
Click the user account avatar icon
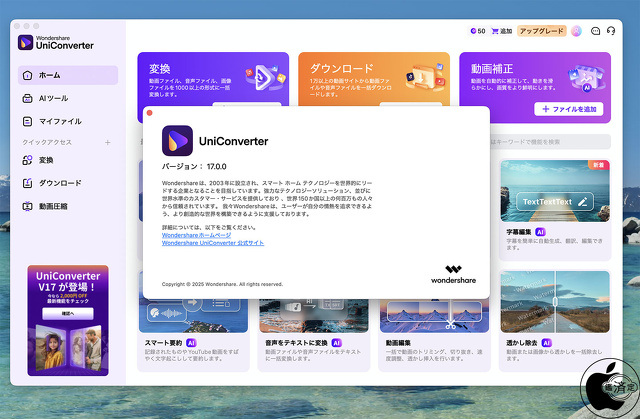click(x=577, y=31)
